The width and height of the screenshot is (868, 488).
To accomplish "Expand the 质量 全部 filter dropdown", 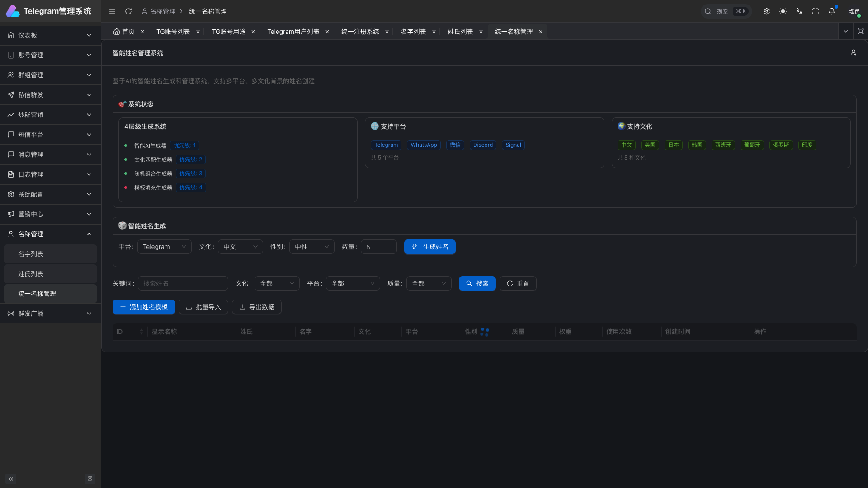I will 429,283.
